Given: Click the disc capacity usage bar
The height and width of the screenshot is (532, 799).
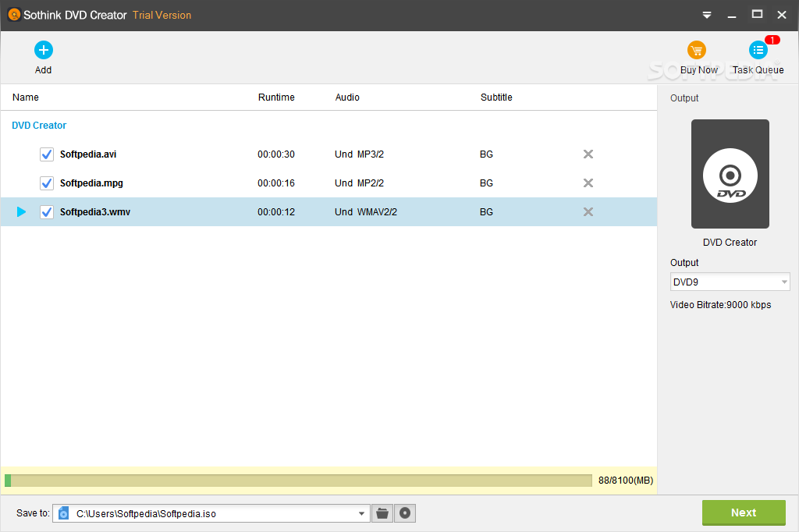Looking at the screenshot, I should 298,481.
